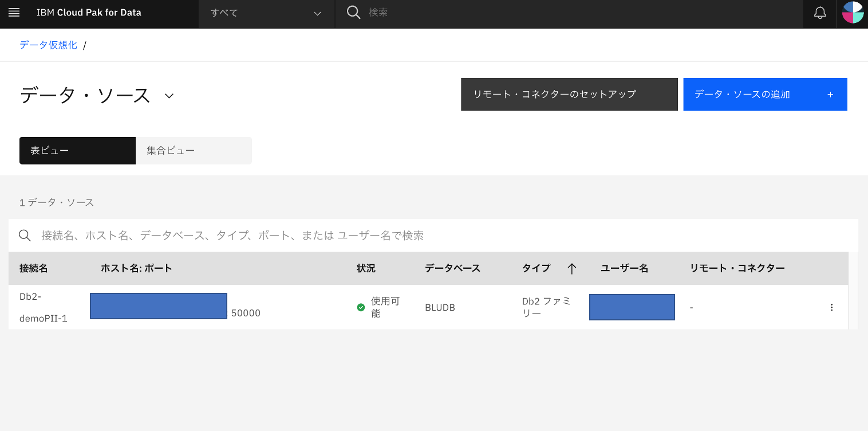Click リモート・コネクターのセットアップ button
Viewport: 868px width, 431px height.
click(x=569, y=94)
